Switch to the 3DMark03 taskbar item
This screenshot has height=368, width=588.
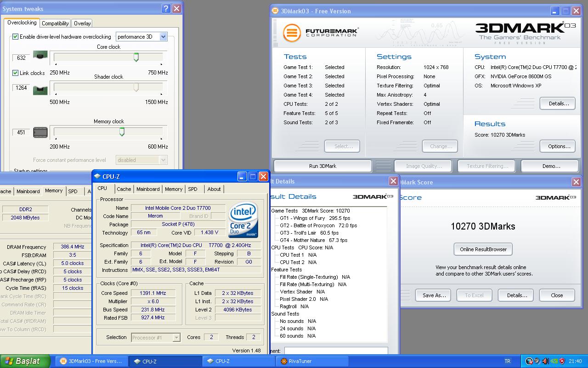tap(92, 361)
